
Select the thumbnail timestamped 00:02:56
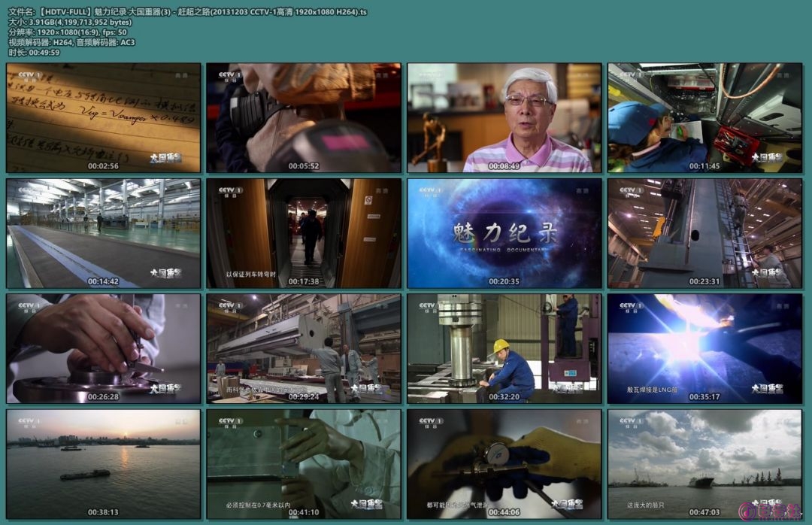coord(104,117)
